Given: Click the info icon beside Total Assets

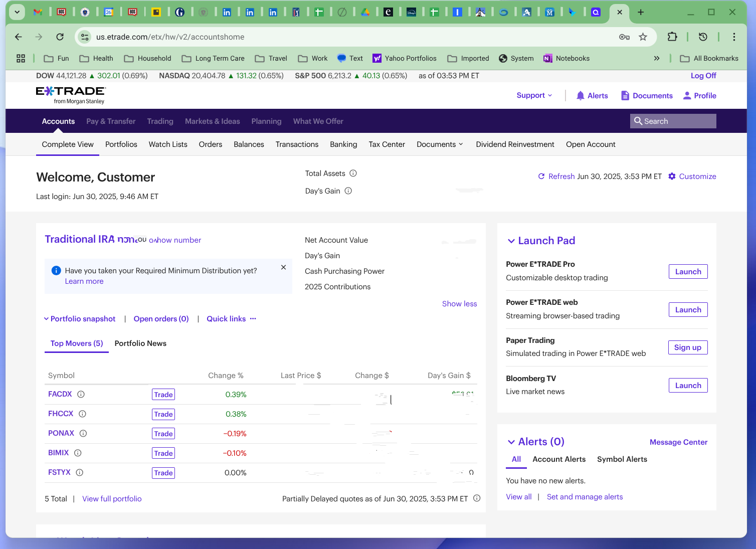Looking at the screenshot, I should pos(353,173).
